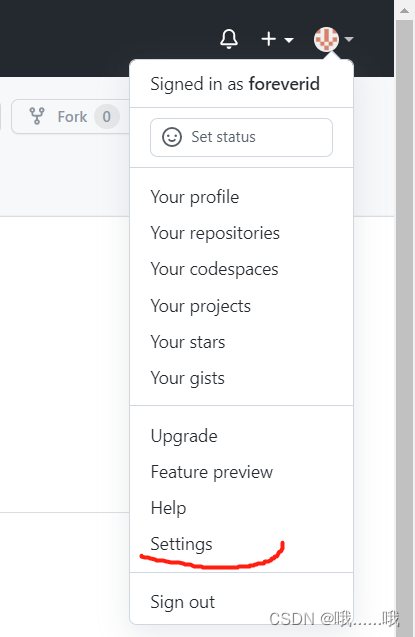Click the plus create-new icon
Screen dimensions: 415x637
[x=268, y=39]
